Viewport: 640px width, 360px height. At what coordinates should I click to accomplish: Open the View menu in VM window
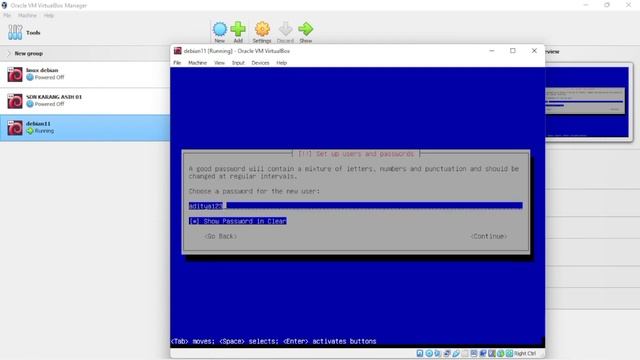[x=219, y=63]
